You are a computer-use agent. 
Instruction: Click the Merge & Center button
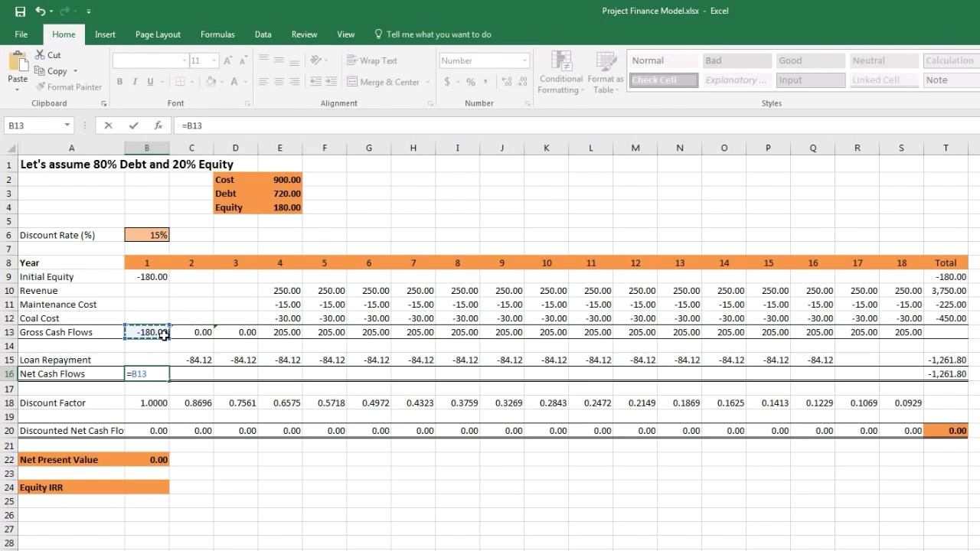click(384, 82)
